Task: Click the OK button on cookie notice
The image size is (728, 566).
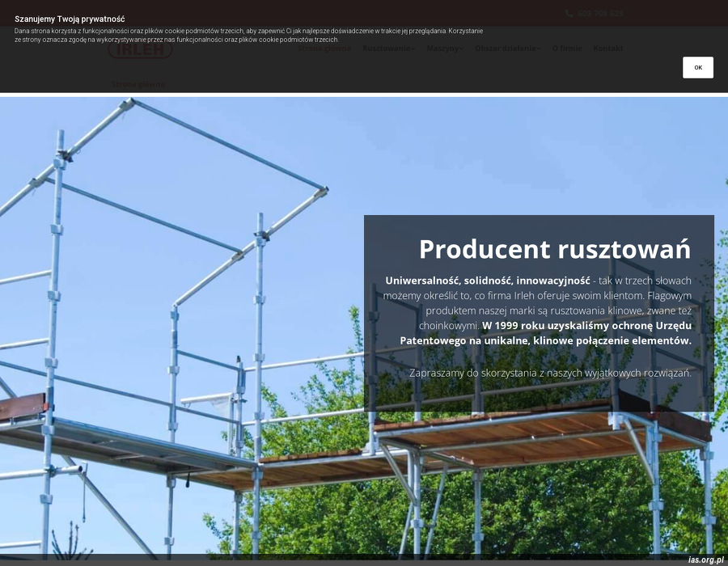Action: pos(697,68)
